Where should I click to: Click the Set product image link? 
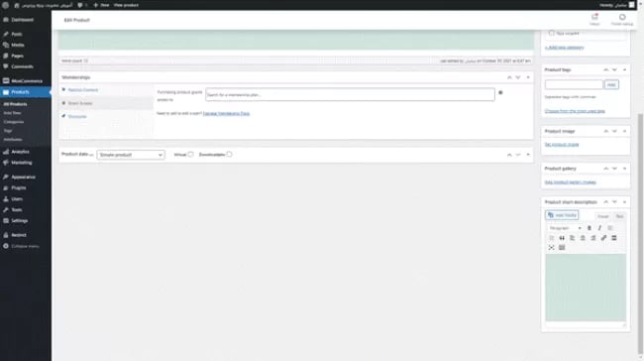pyautogui.click(x=562, y=145)
